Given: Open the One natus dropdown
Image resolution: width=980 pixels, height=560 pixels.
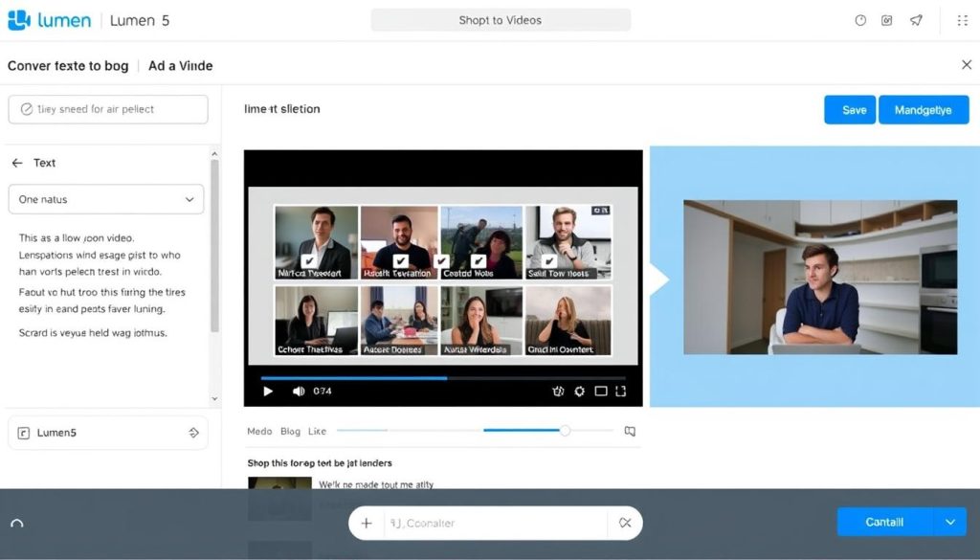Looking at the screenshot, I should pyautogui.click(x=105, y=199).
